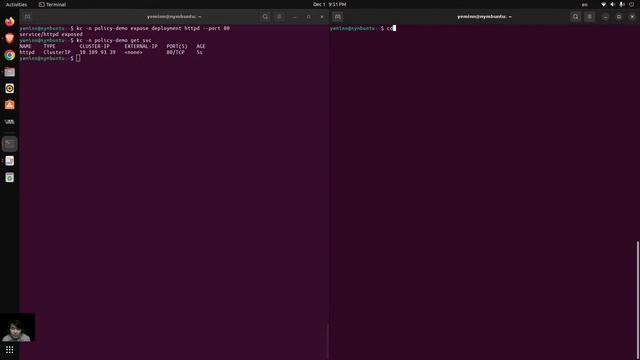Click new tab icon in right terminal
The width and height of the screenshot is (640, 360).
[338, 17]
